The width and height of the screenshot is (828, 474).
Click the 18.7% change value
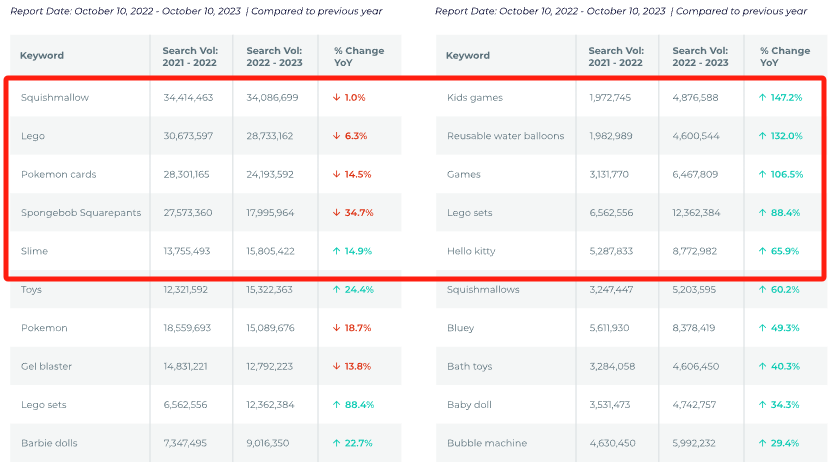357,328
